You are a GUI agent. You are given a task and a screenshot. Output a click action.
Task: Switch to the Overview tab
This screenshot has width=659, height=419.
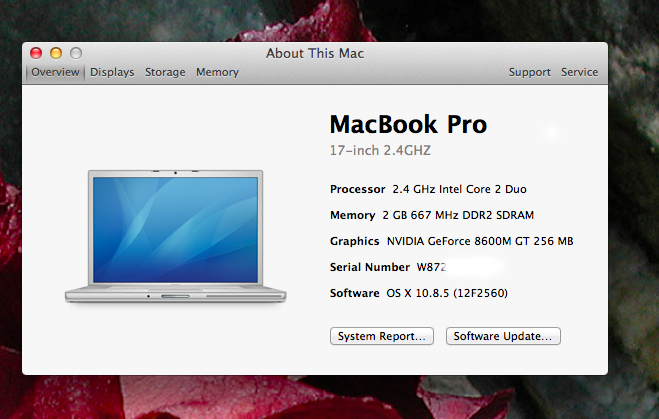click(55, 72)
